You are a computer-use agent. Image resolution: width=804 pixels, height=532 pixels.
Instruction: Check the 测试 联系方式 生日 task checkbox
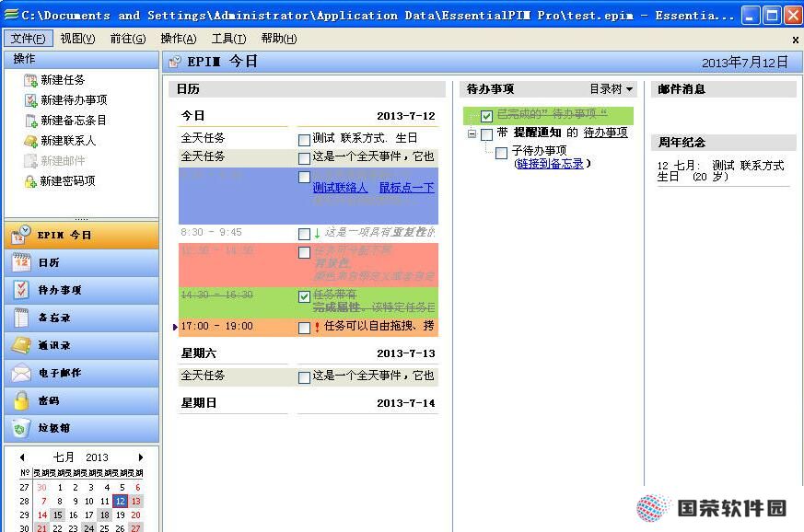(304, 140)
